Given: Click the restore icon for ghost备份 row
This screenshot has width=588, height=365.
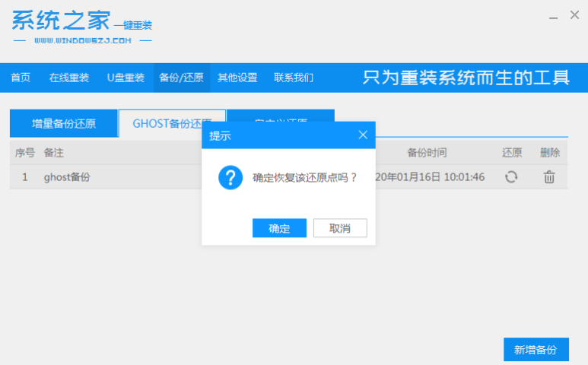Looking at the screenshot, I should pos(511,177).
